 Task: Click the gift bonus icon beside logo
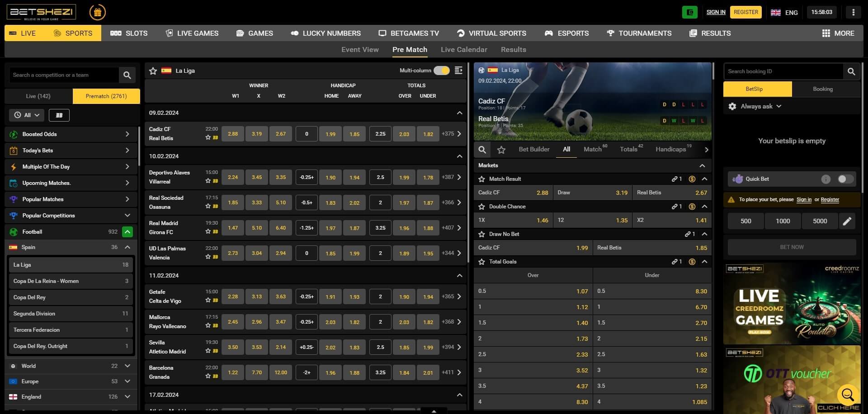click(97, 13)
